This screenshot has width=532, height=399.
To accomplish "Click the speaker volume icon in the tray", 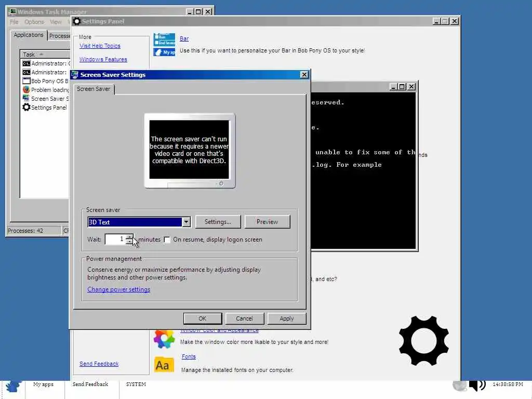I will point(477,385).
